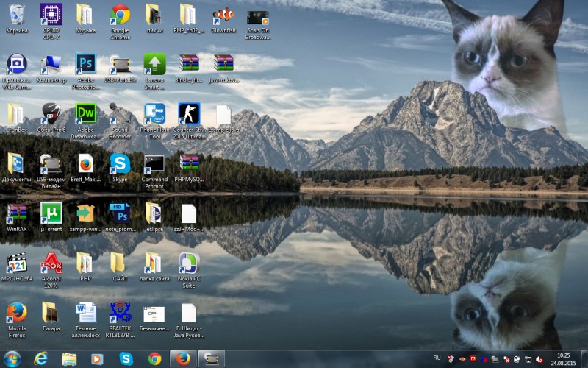The image size is (588, 368).
Task: Open Internet Explorer from the taskbar
Action: pos(41,358)
